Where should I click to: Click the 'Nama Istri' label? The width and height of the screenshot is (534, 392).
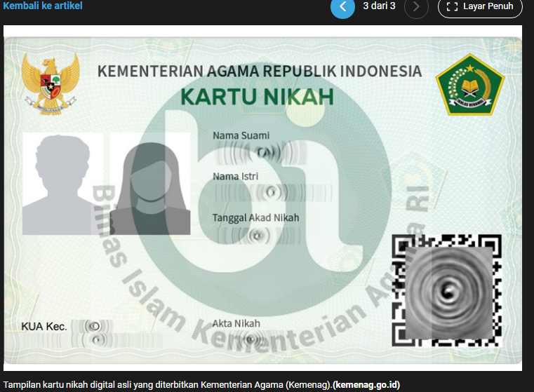pyautogui.click(x=235, y=176)
